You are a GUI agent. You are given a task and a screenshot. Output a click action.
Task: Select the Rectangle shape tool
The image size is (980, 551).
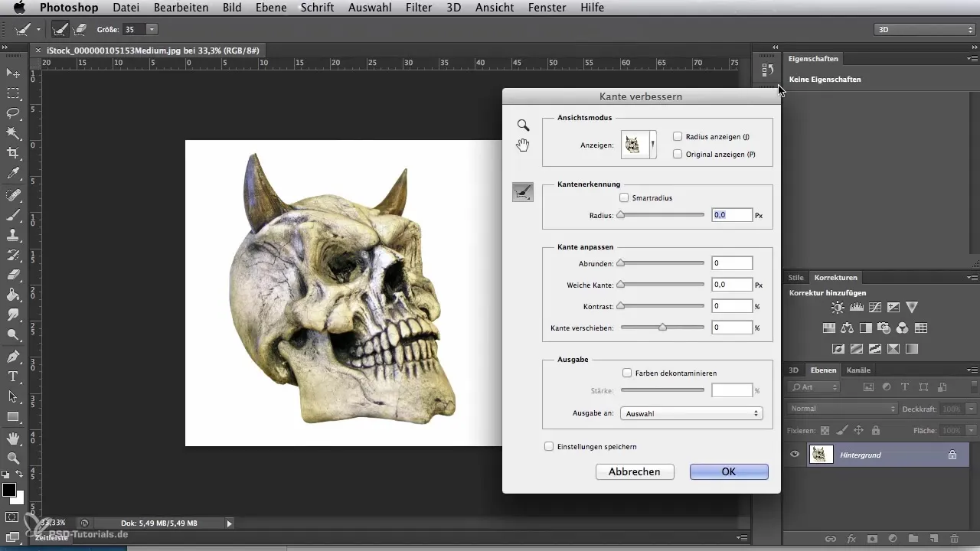13,417
